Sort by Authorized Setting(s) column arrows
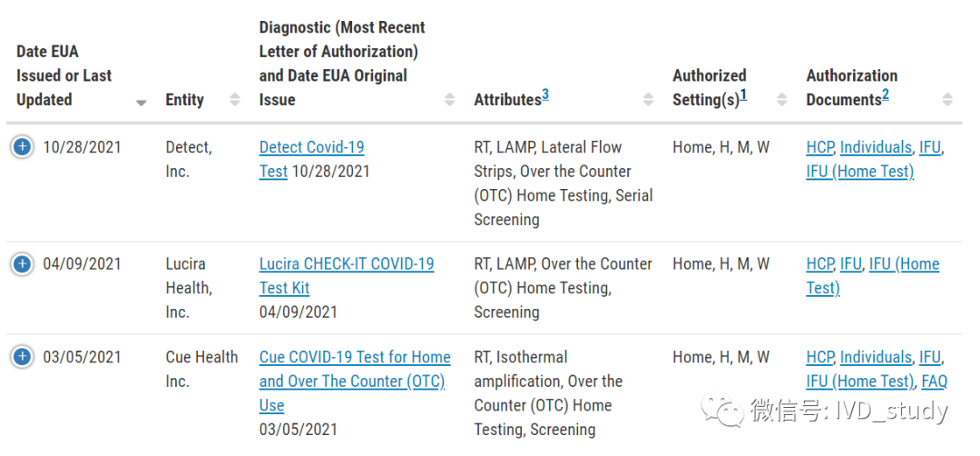The image size is (980, 456). (x=781, y=100)
